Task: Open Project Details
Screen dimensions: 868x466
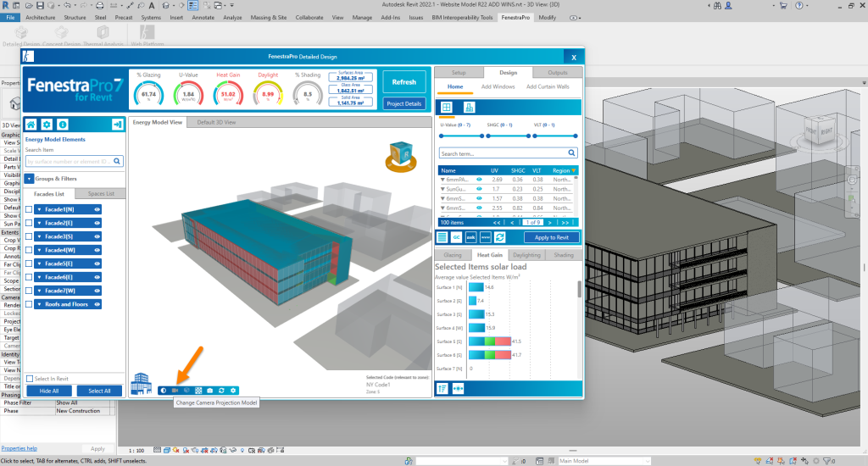Action: [x=404, y=103]
